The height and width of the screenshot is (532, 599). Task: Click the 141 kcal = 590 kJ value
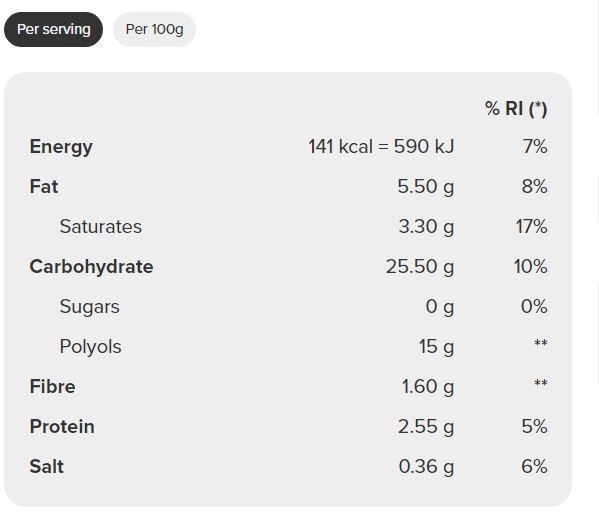pos(381,146)
